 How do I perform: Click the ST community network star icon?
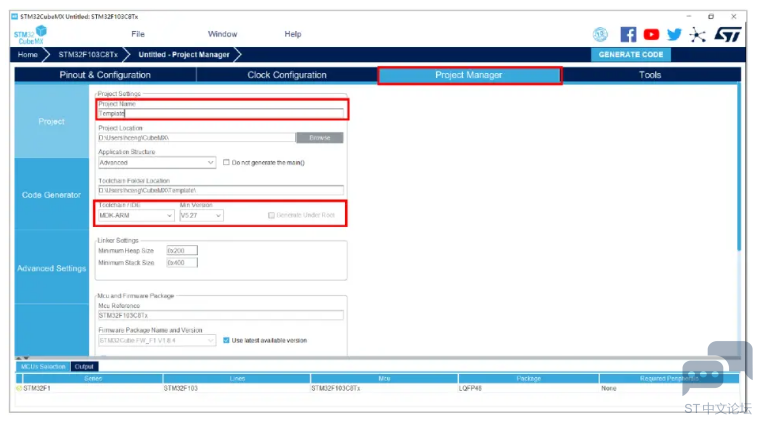coord(697,34)
